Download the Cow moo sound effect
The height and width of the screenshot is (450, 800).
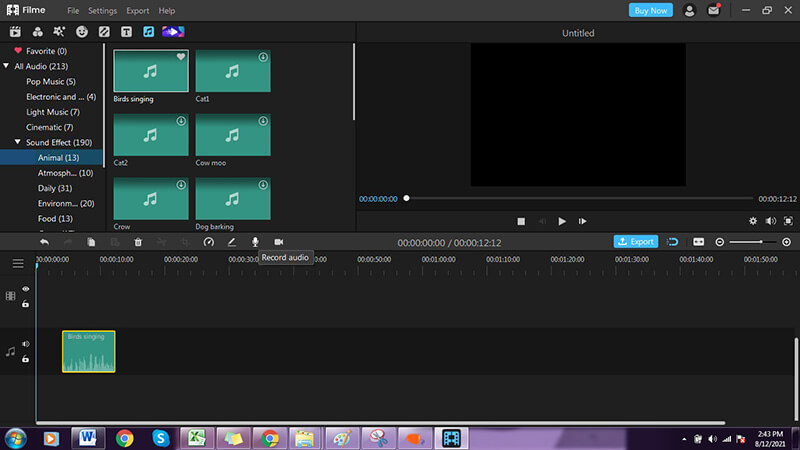tap(263, 121)
